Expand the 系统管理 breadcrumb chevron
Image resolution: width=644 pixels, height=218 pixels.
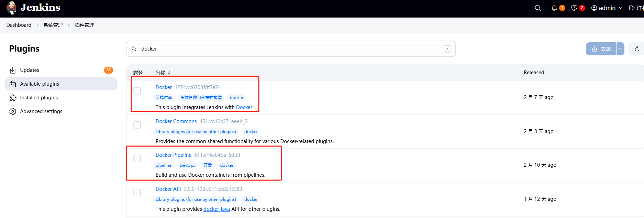click(69, 25)
